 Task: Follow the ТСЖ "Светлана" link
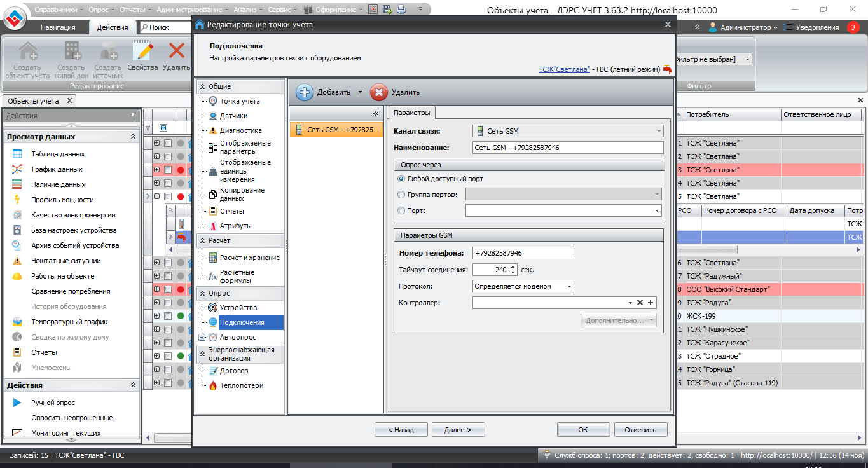click(x=563, y=69)
